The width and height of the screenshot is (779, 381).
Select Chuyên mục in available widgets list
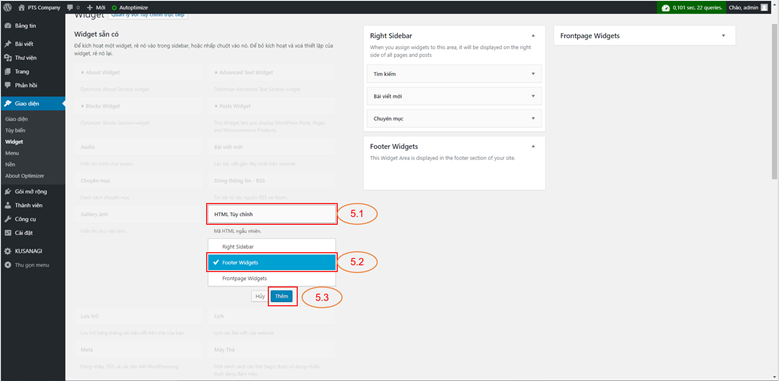(x=138, y=181)
